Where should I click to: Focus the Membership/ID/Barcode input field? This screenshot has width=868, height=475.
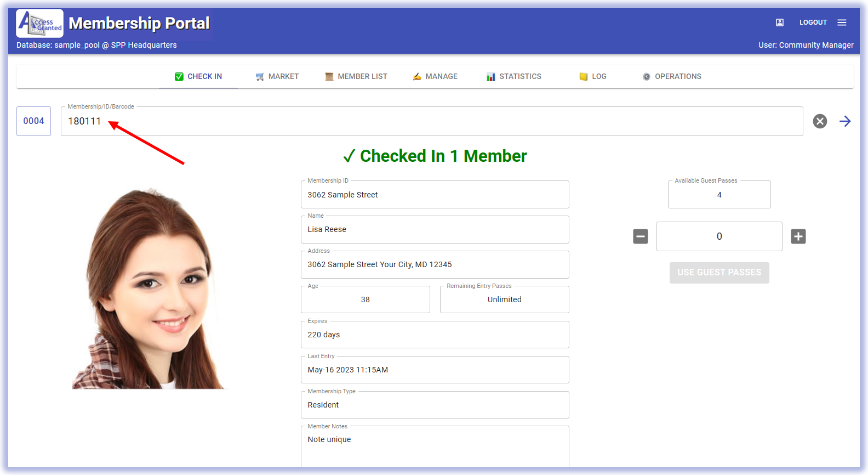click(x=432, y=121)
